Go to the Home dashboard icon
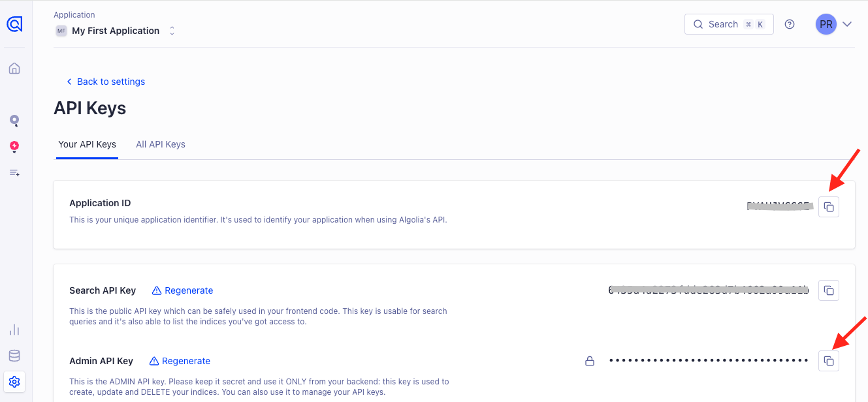868x402 pixels. click(14, 69)
